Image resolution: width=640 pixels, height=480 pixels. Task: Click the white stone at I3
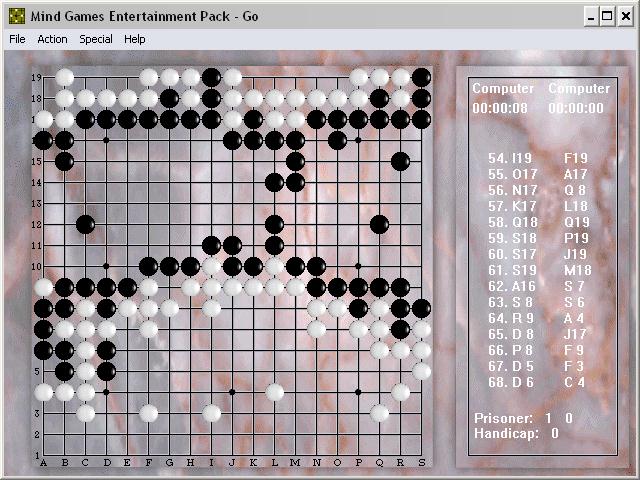(211, 413)
